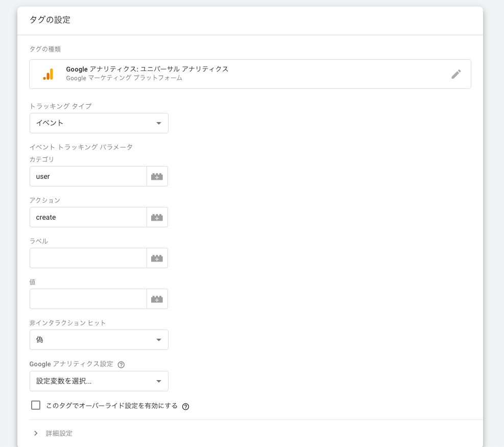Focus the empty 値 input field
Image resolution: width=504 pixels, height=447 pixels.
tap(88, 299)
